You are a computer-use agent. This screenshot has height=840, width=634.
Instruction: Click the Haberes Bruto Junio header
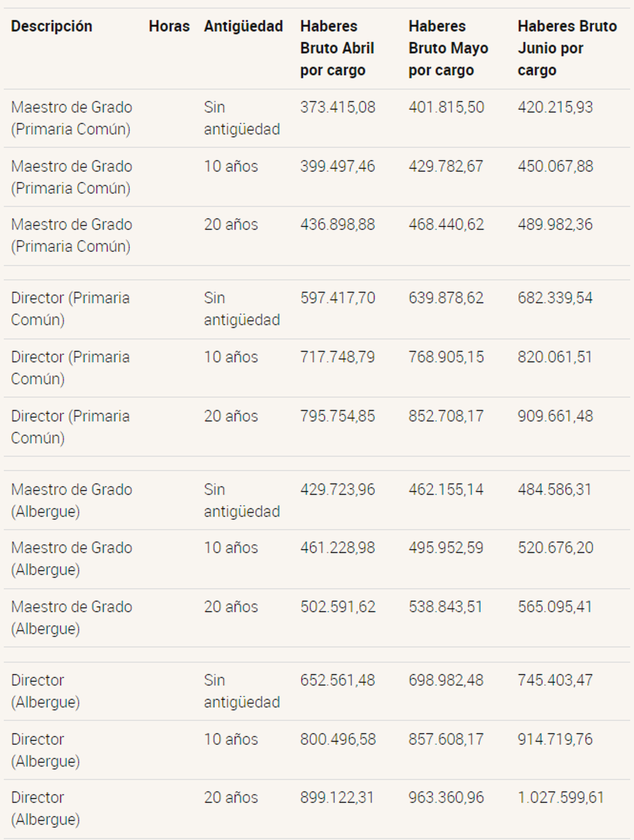(567, 48)
